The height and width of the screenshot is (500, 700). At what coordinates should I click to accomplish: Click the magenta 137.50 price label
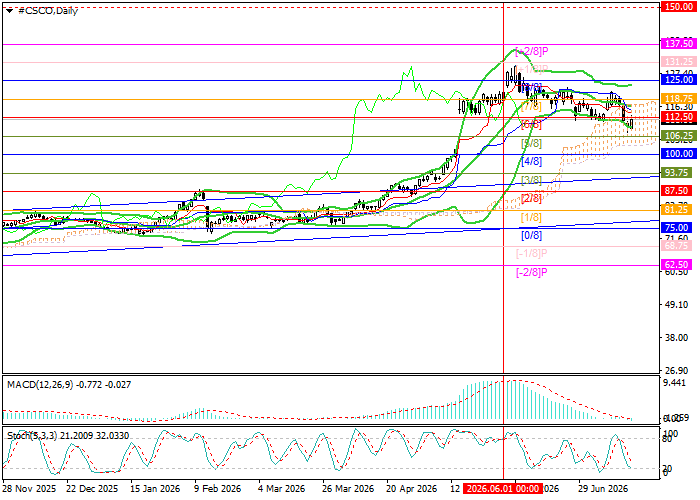coord(679,44)
